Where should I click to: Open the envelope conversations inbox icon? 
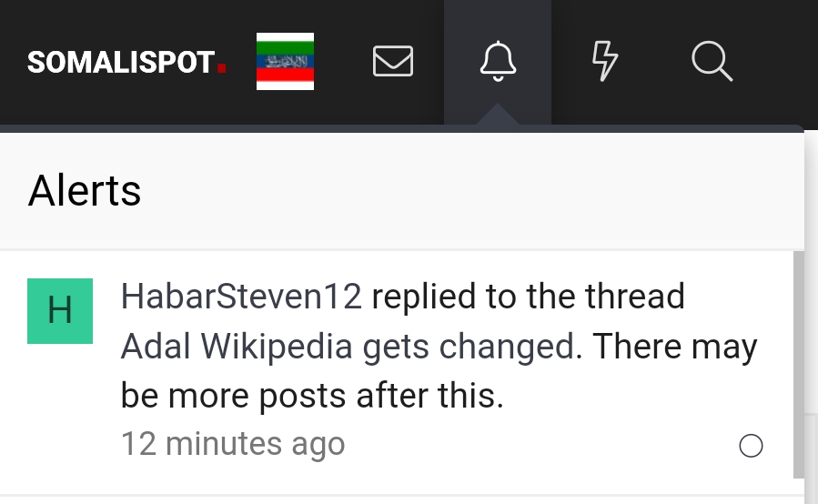393,61
